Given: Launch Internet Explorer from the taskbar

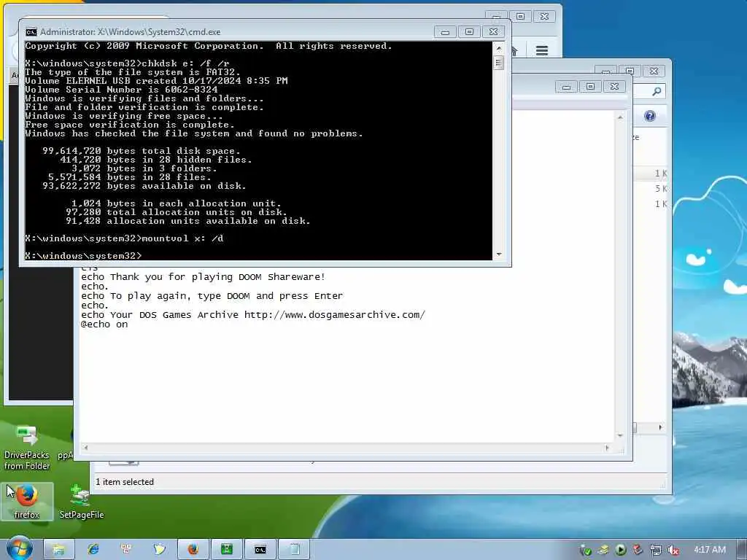Looking at the screenshot, I should coord(93,550).
